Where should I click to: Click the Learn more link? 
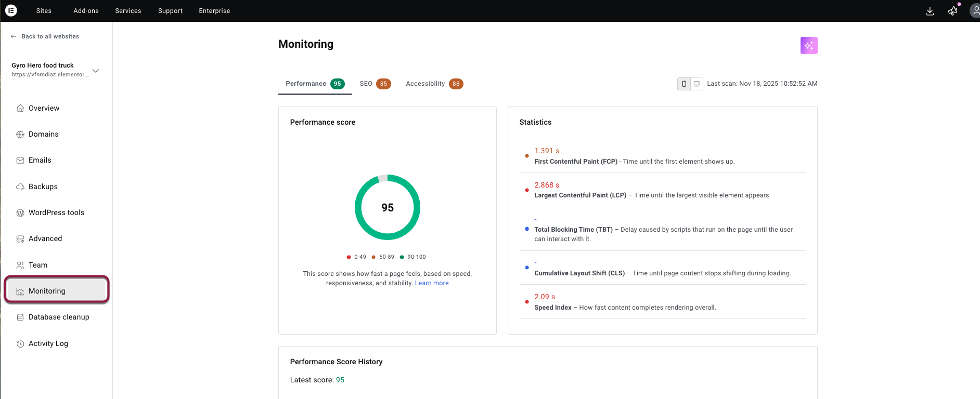coord(431,283)
